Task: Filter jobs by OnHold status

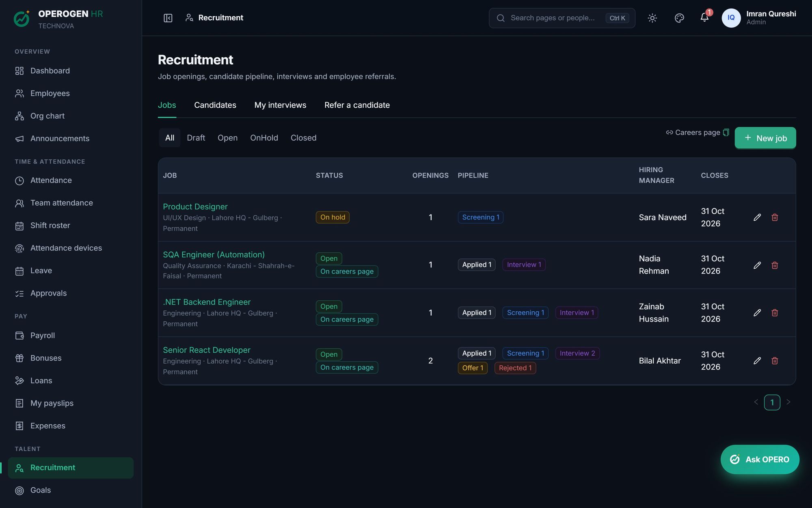Action: click(x=264, y=138)
